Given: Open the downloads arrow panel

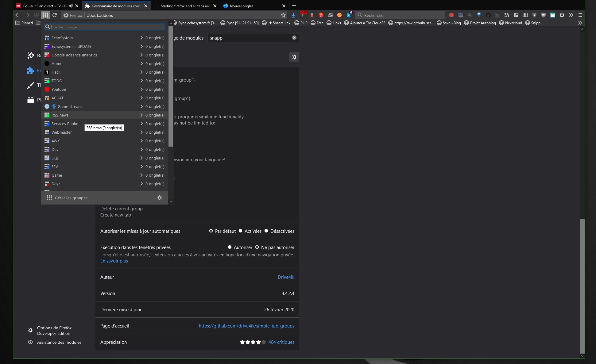Looking at the screenshot, I should pyautogui.click(x=293, y=15).
